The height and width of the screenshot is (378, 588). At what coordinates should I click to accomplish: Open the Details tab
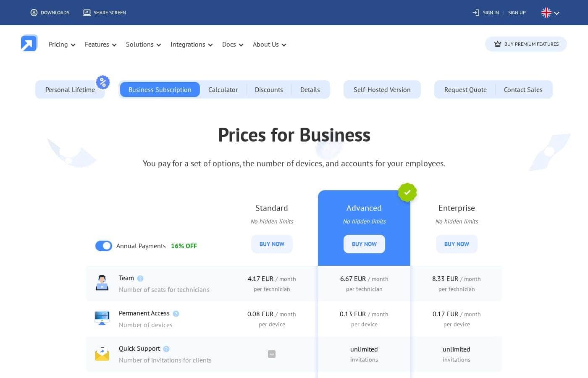[310, 90]
